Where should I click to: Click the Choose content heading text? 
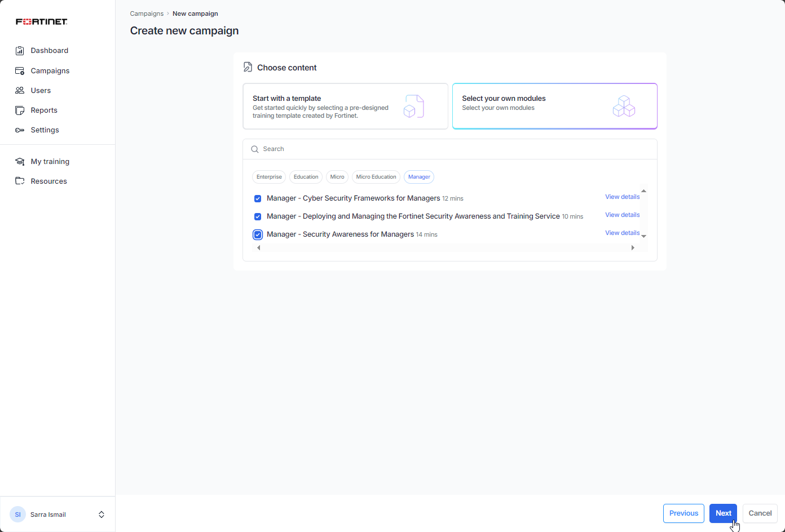[286, 68]
